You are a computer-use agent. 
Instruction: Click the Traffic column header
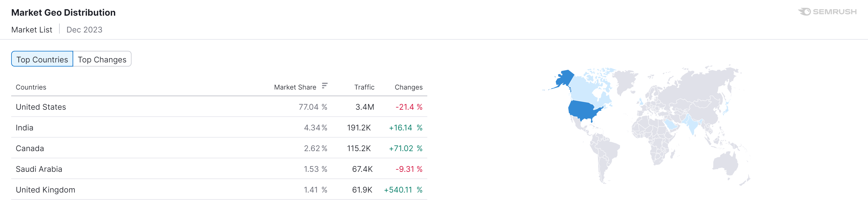pos(364,87)
